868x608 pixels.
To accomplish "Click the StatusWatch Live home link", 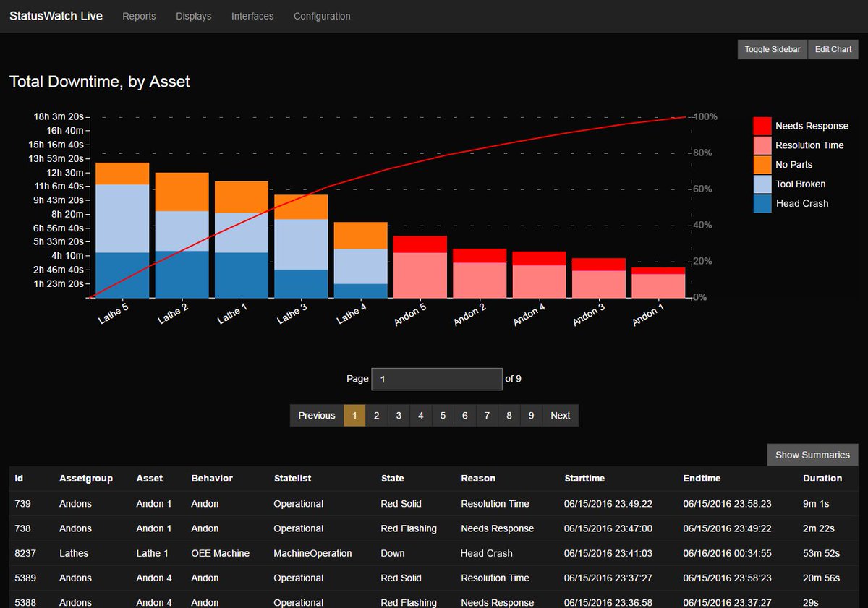I will pos(56,16).
